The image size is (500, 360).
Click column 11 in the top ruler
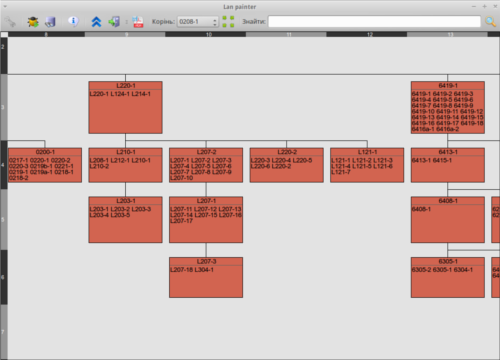(286, 34)
